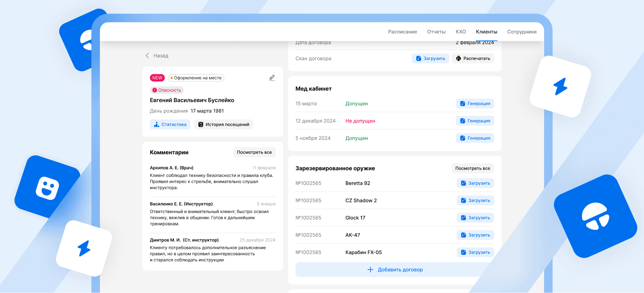The height and width of the screenshot is (293, 644).
Task: Click the Скан договора label
Action: pos(313,59)
